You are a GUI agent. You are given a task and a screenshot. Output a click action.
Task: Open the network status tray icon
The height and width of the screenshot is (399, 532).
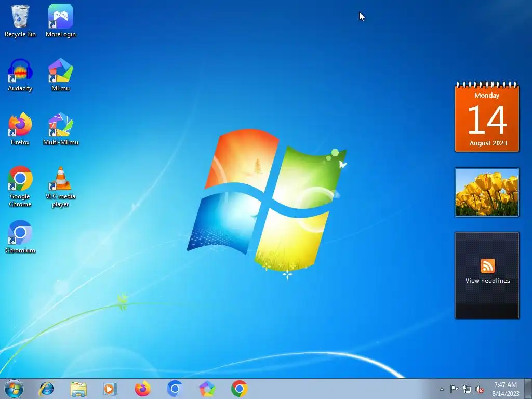(467, 389)
